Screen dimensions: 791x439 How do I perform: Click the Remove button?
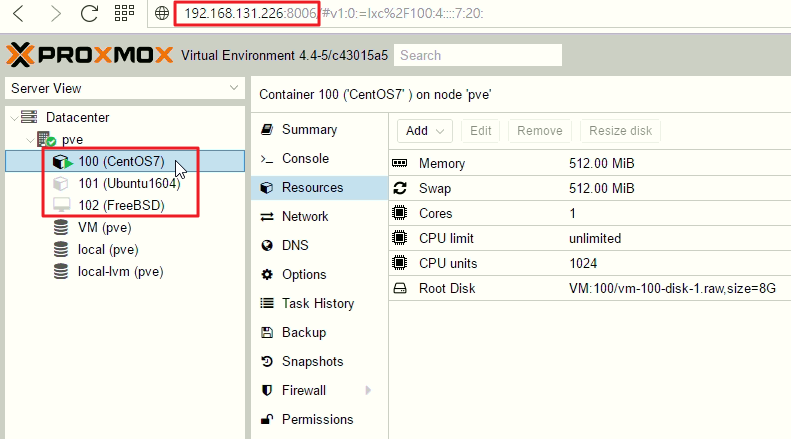pyautogui.click(x=540, y=131)
